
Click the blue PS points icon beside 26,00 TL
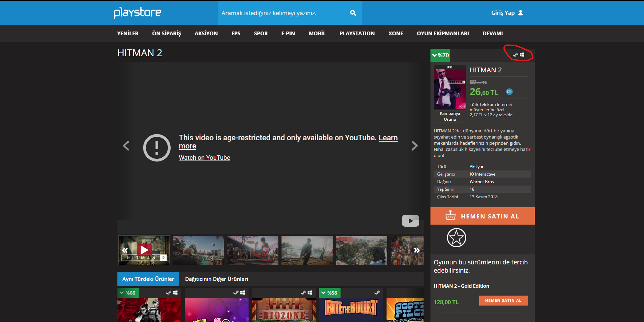click(509, 92)
